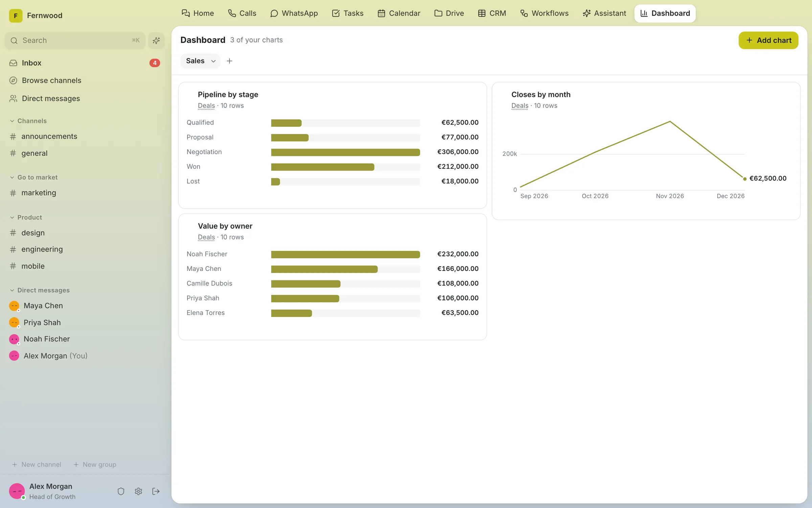
Task: Collapse the Channels section
Action: tap(28, 121)
